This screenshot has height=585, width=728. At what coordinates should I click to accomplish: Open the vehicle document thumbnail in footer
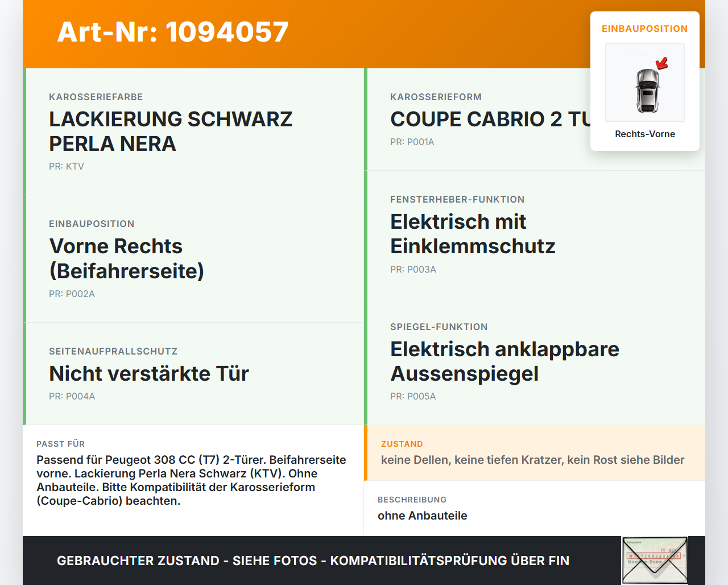[x=655, y=561]
